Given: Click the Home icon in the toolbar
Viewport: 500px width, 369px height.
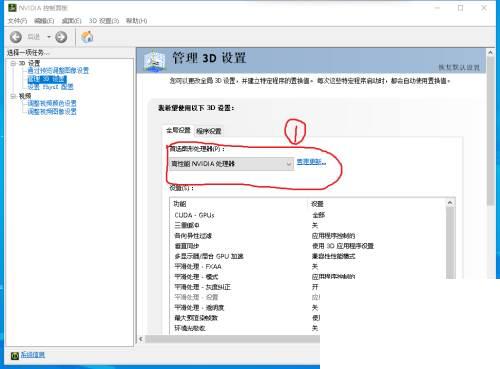Looking at the screenshot, I should point(87,37).
